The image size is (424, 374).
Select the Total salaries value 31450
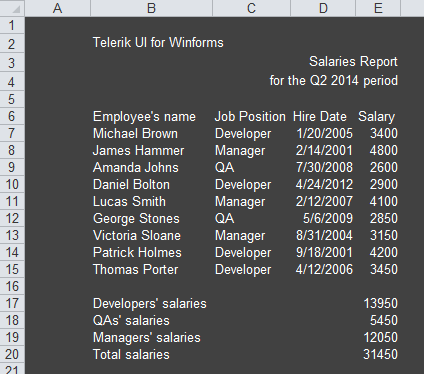point(380,355)
